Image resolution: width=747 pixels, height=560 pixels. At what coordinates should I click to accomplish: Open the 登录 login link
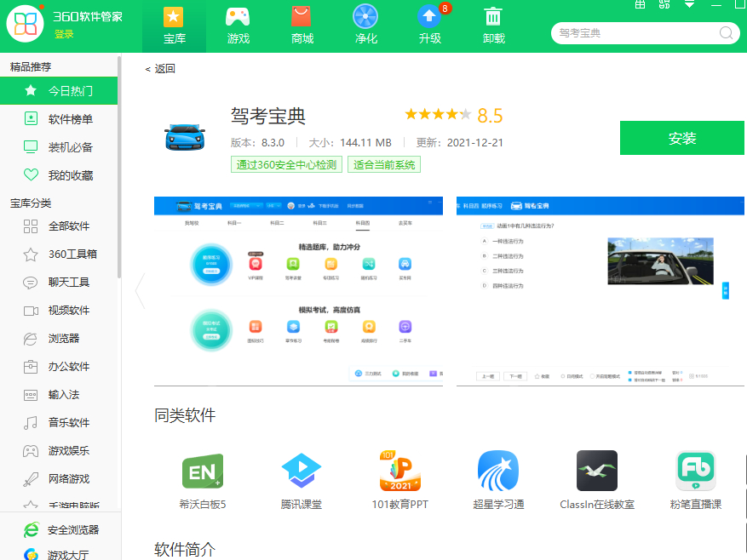pos(64,34)
